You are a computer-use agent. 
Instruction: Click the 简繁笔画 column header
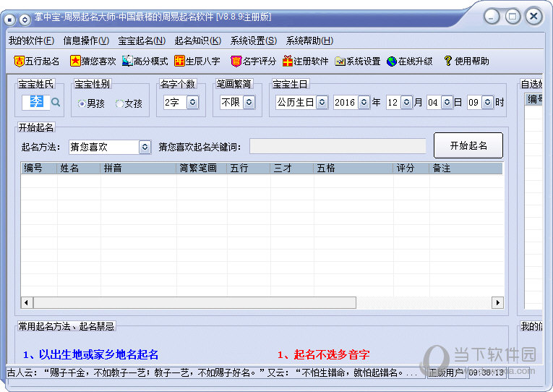click(x=202, y=169)
